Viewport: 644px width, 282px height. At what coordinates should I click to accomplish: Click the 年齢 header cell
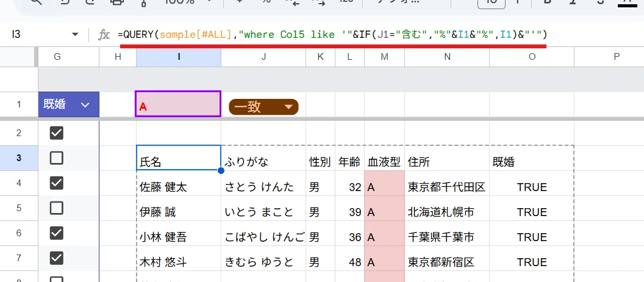(x=349, y=158)
